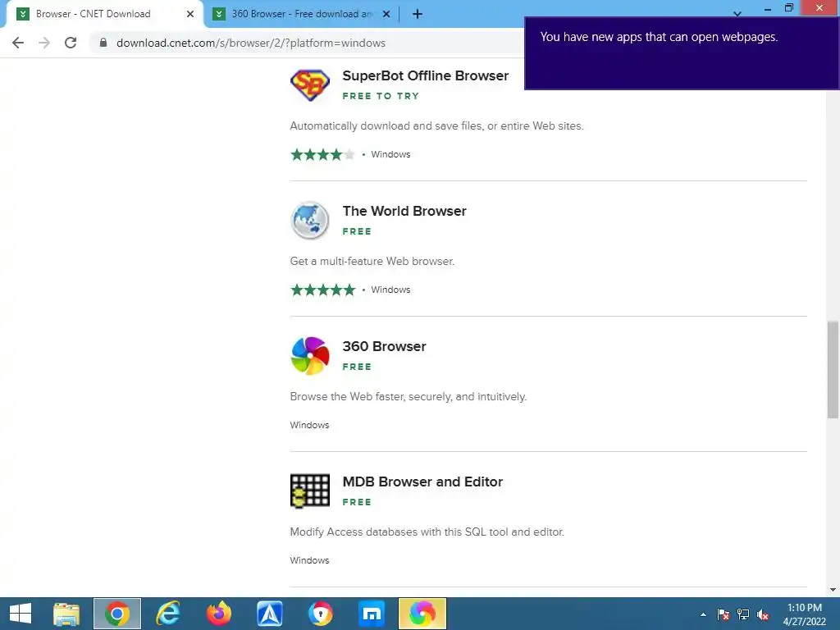
Task: Open File Explorer from the taskbar
Action: 66,614
